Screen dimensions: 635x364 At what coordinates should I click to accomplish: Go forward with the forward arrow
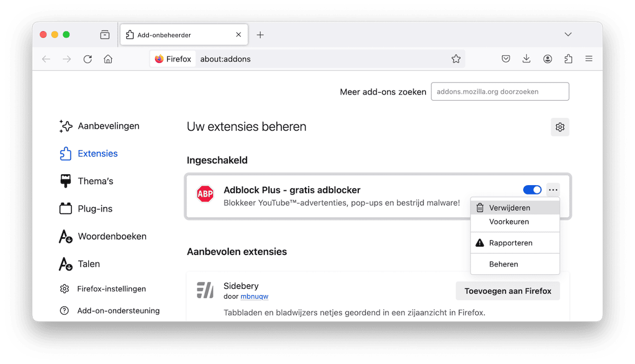click(67, 59)
